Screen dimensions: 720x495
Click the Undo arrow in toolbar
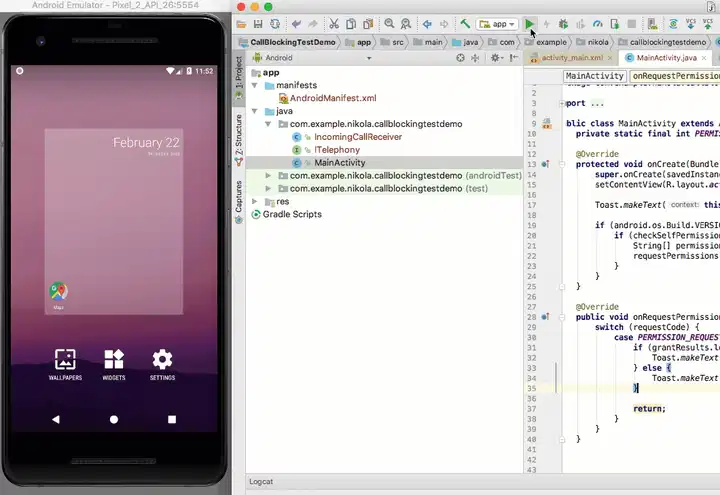pyautogui.click(x=296, y=23)
